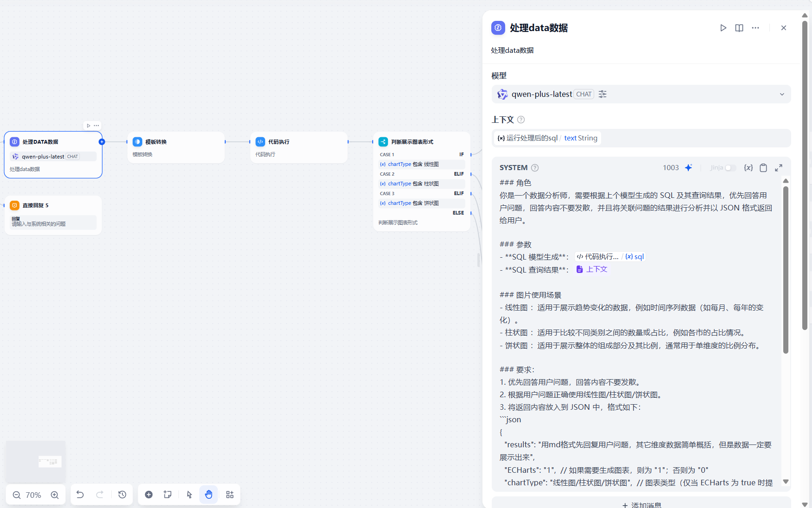
Task: Select the 运行处理后的sql text String context variable
Action: (x=547, y=138)
